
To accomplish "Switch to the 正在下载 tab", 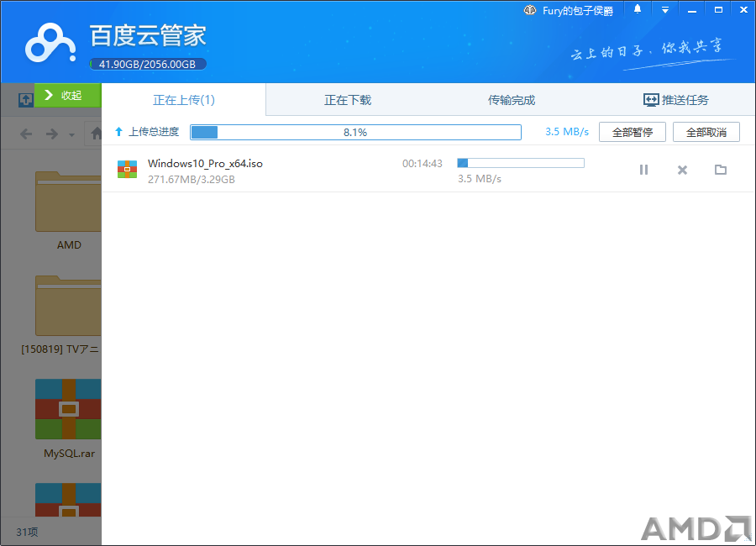I will coord(348,100).
